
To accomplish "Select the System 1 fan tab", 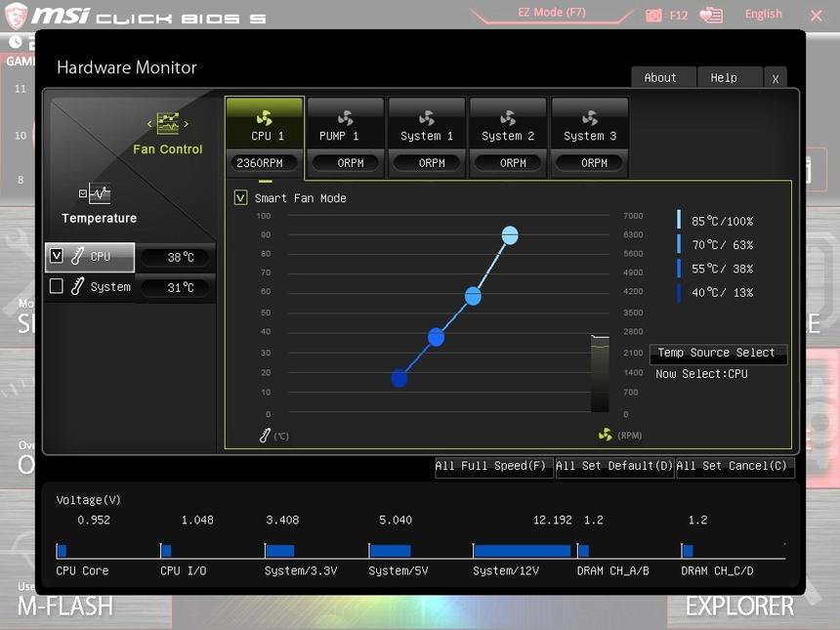I will [x=427, y=137].
